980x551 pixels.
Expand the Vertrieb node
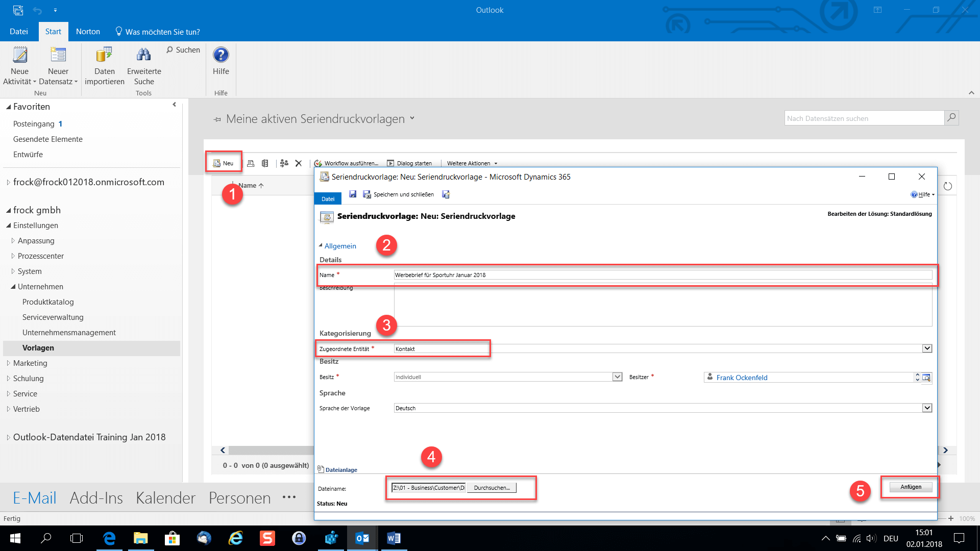8,409
